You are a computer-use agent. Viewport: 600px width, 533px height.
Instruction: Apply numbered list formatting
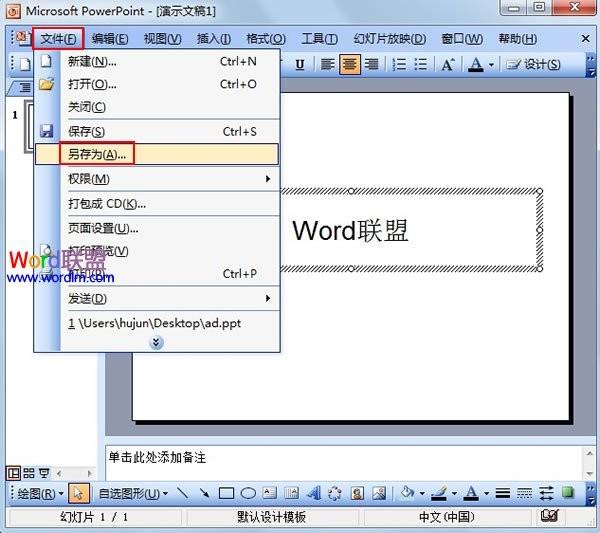coord(399,64)
